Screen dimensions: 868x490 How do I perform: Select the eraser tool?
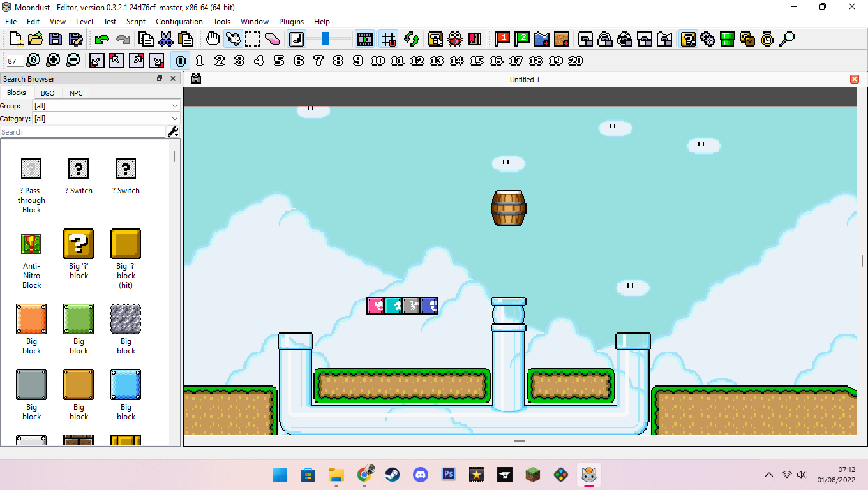tap(273, 40)
